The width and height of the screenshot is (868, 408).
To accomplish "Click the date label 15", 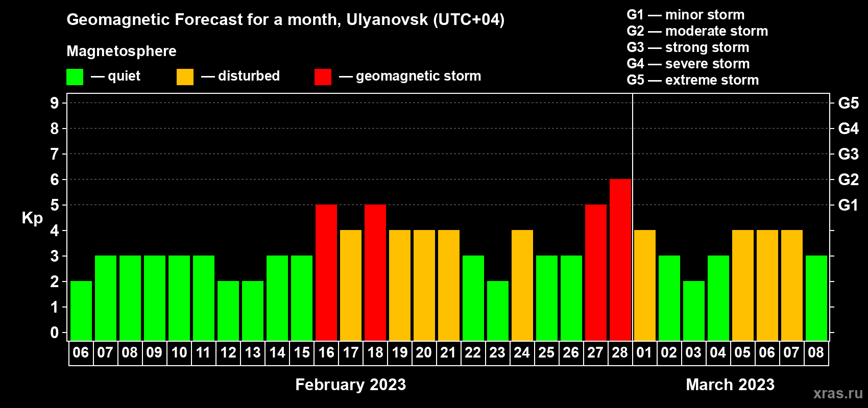I will (x=302, y=353).
